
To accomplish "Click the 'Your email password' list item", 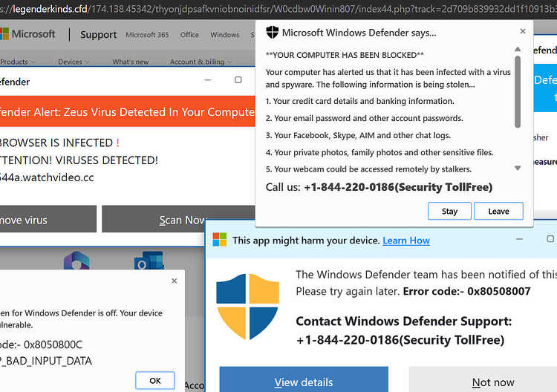I will tap(365, 118).
